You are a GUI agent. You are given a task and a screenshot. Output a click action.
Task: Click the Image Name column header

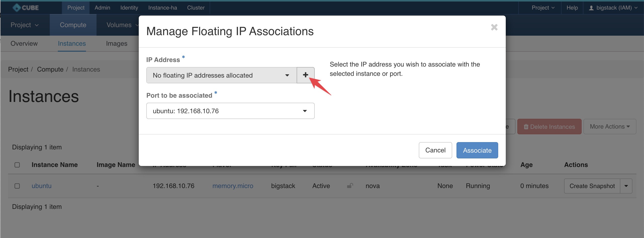(x=116, y=165)
